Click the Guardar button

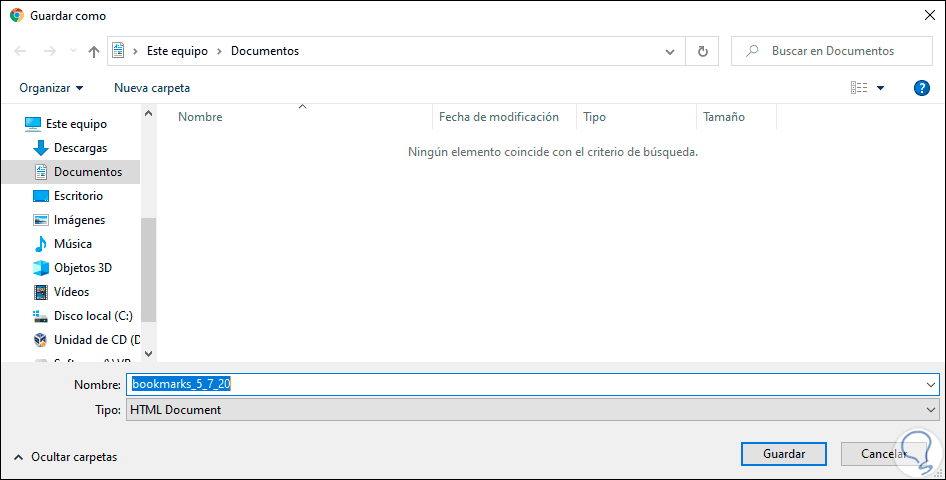point(784,454)
